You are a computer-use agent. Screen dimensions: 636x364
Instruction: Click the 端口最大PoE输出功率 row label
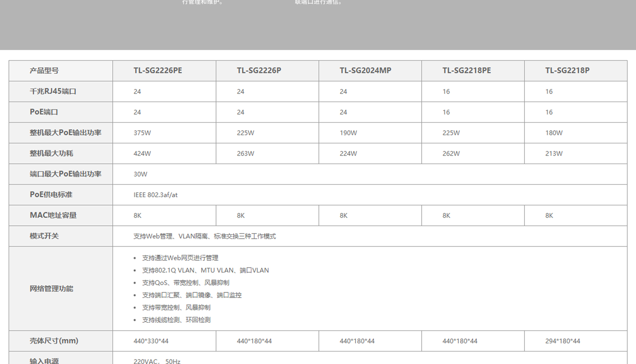tap(65, 174)
